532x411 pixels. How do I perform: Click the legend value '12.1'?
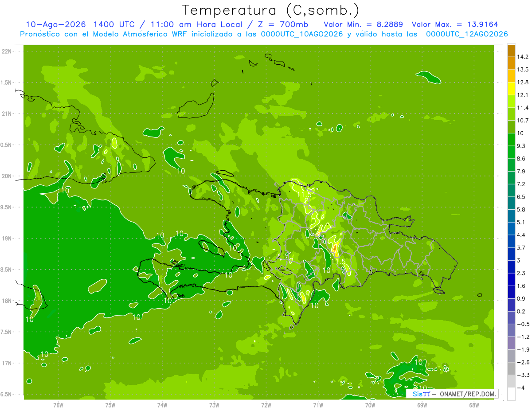click(x=523, y=95)
